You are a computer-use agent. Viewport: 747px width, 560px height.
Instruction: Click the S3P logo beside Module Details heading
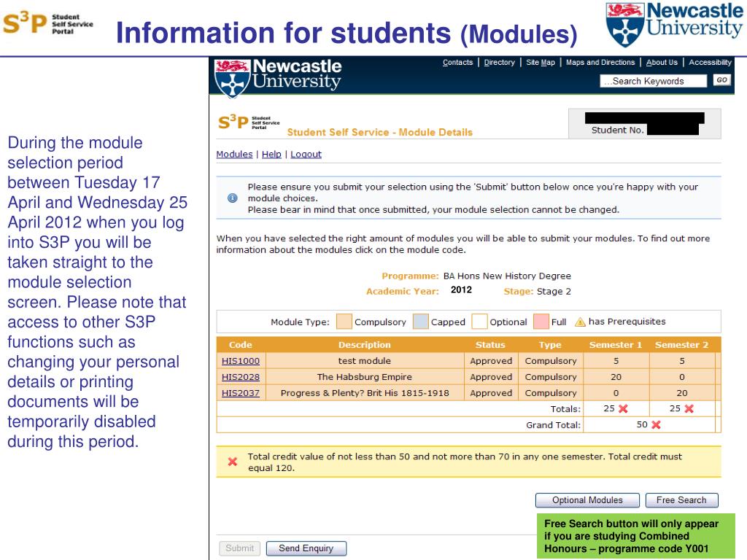(249, 122)
